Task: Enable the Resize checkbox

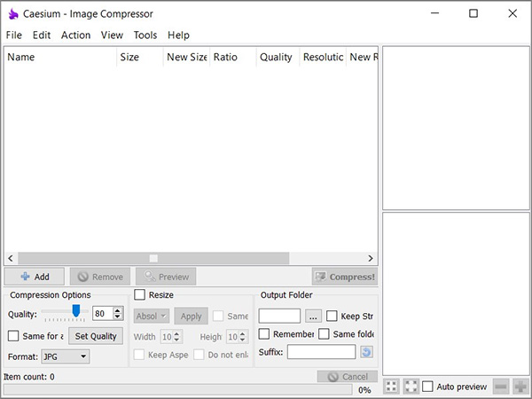Action: [140, 294]
